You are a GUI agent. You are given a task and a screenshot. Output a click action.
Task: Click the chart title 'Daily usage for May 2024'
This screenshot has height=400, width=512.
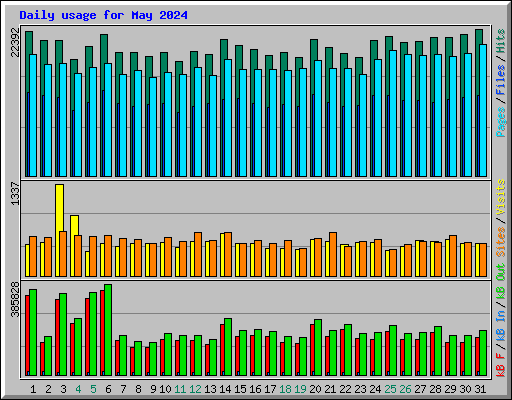[103, 15]
